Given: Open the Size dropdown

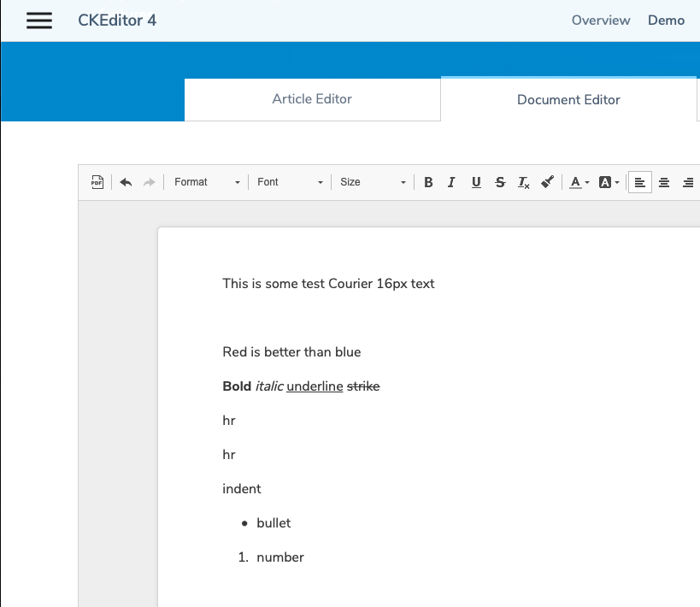Looking at the screenshot, I should tap(373, 182).
